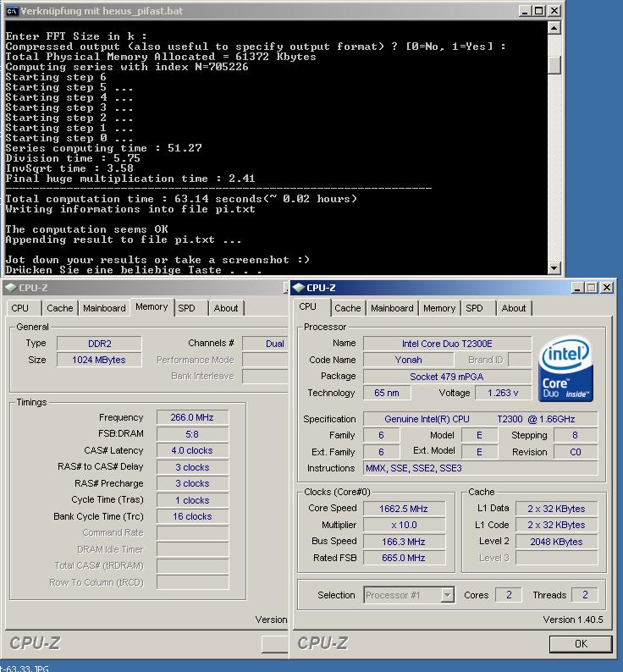Click the Channels value Dual
The height and width of the screenshot is (672, 623).
coord(266,344)
